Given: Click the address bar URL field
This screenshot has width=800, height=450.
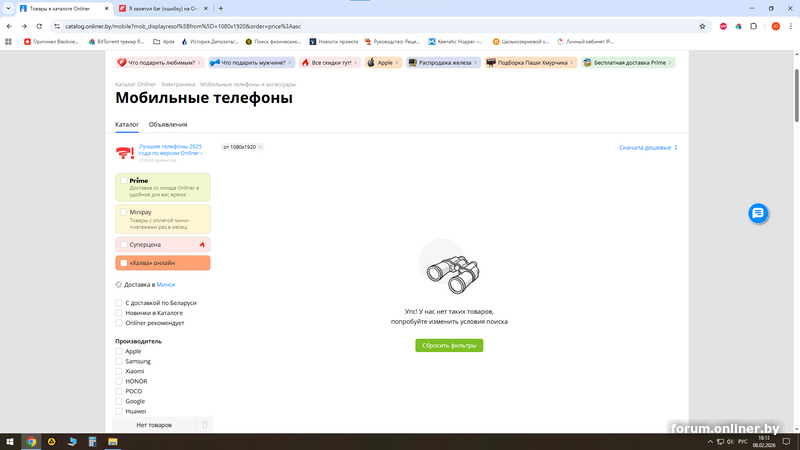Looking at the screenshot, I should click(378, 26).
